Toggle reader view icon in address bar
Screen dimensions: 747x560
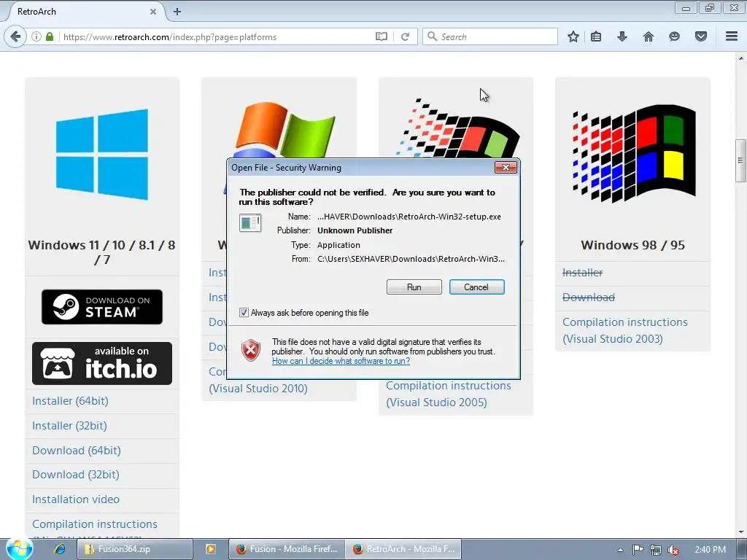click(x=381, y=36)
